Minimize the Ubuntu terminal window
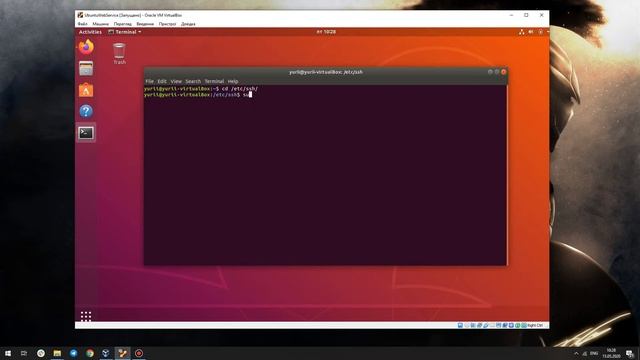Screen dimensions: 640x360 pos(490,72)
